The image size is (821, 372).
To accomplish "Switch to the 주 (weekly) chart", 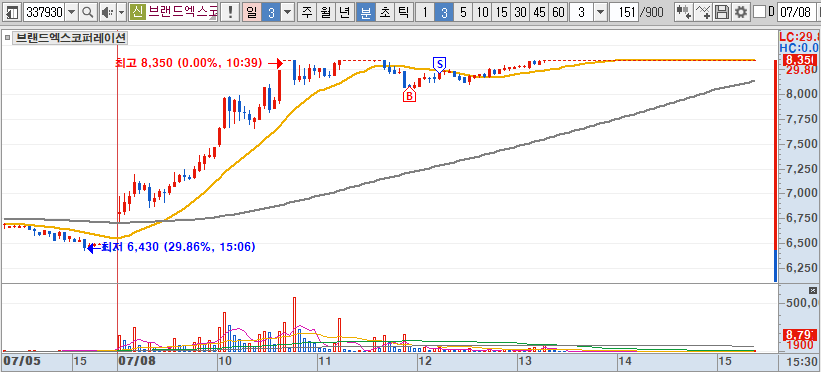I will click(307, 12).
